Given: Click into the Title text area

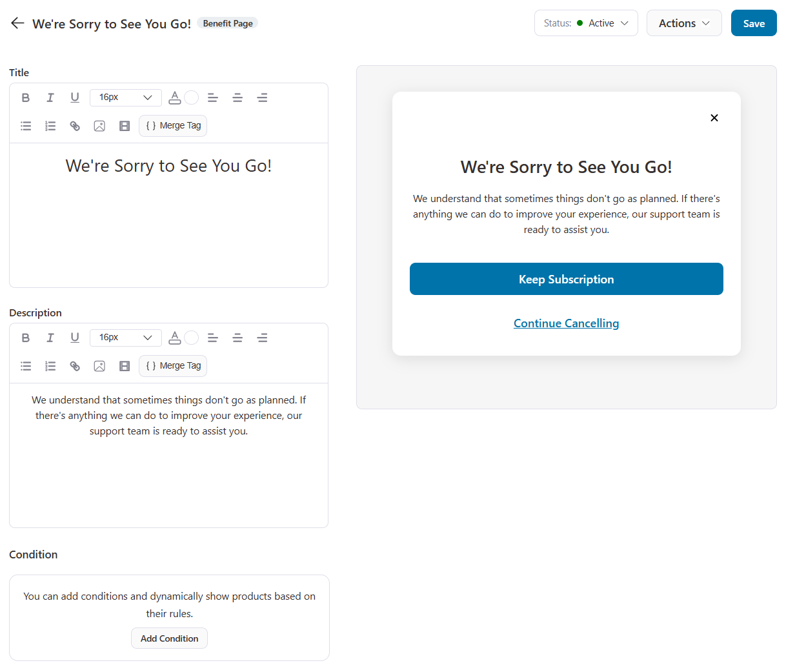Looking at the screenshot, I should pyautogui.click(x=168, y=215).
